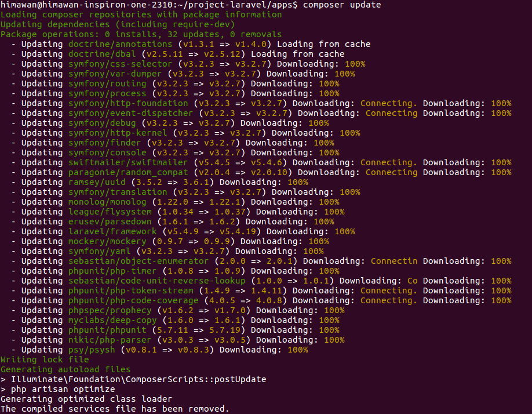Click package name 'laravel/framework'
Viewport: 532px width, 414px height.
pos(112,231)
